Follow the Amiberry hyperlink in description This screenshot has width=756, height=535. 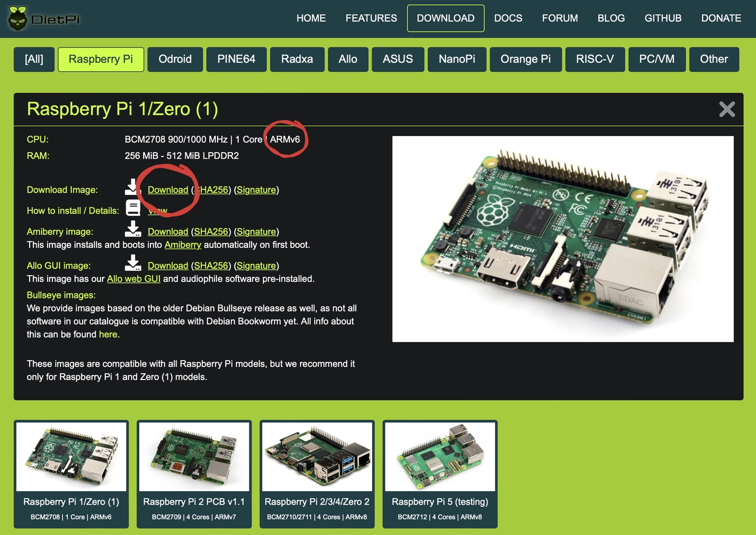[x=183, y=245]
